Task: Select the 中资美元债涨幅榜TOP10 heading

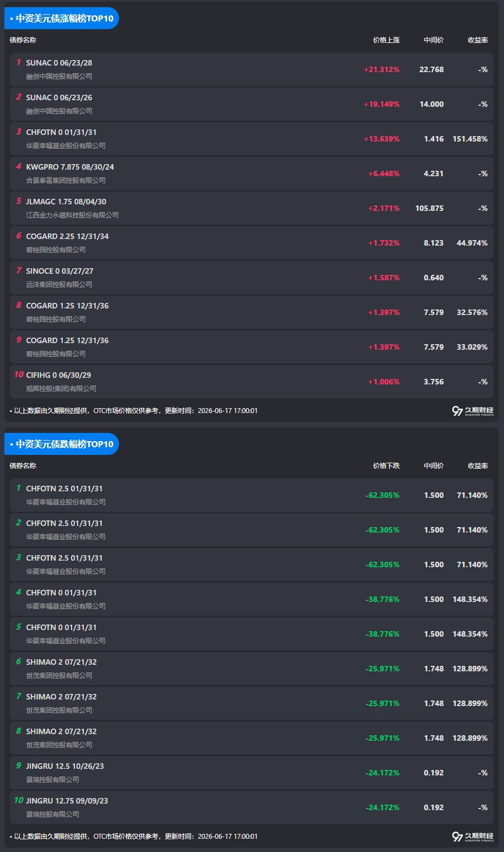Action: click(62, 18)
